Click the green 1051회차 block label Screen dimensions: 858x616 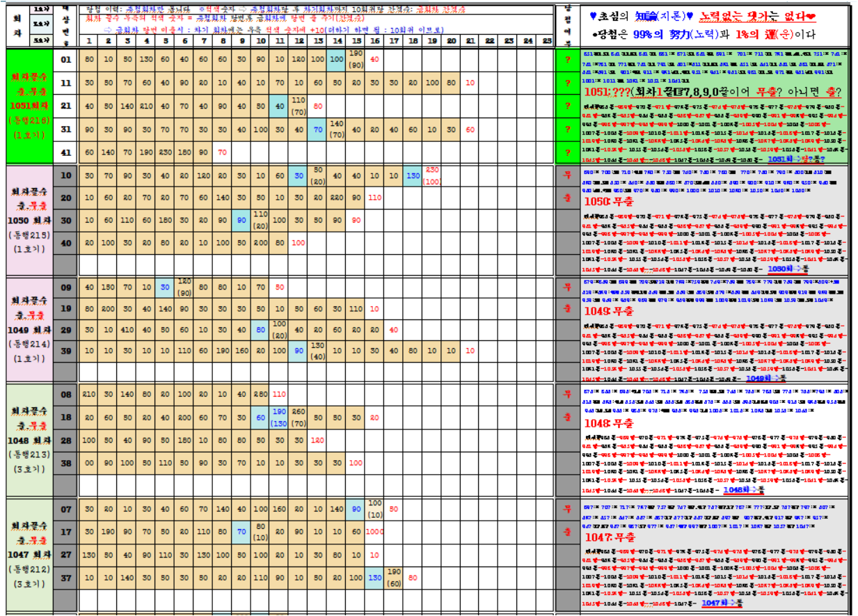click(x=29, y=106)
